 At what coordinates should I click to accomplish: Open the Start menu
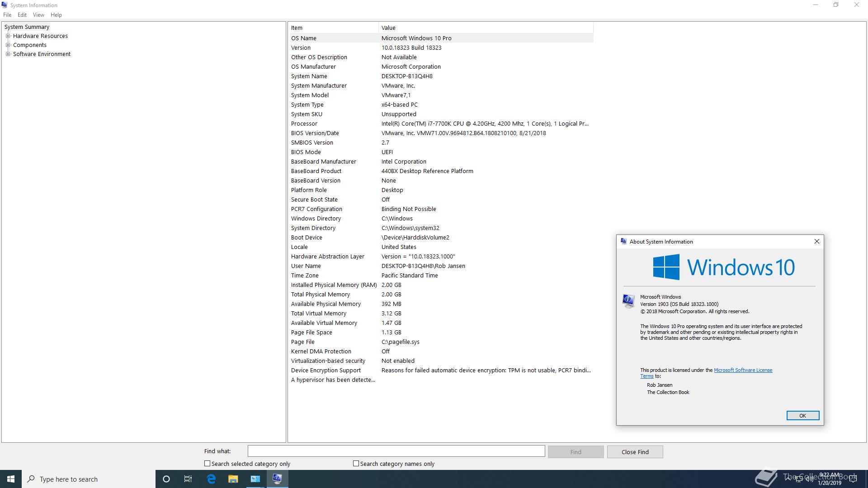click(x=11, y=479)
